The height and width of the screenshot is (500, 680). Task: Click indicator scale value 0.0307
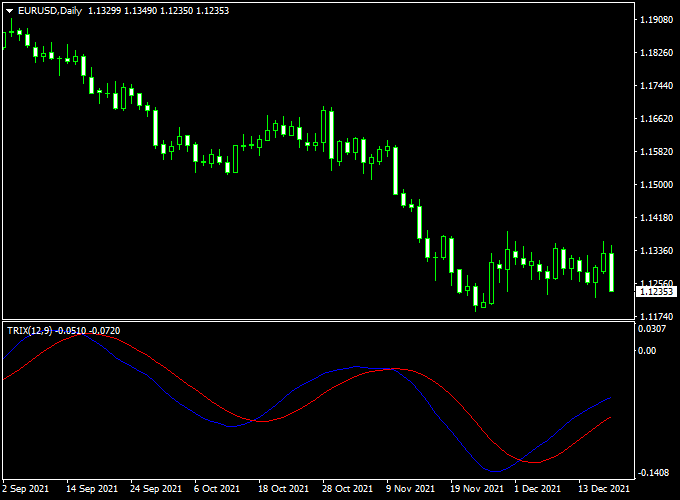click(x=652, y=329)
